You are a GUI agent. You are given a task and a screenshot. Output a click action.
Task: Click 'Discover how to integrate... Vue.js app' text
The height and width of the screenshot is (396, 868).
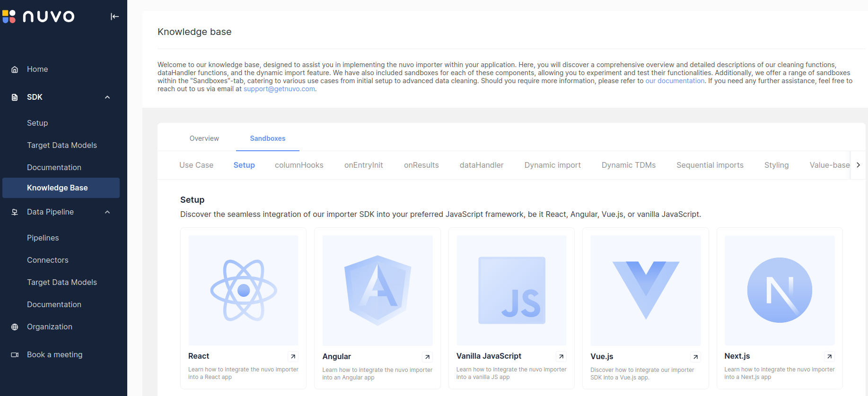642,374
